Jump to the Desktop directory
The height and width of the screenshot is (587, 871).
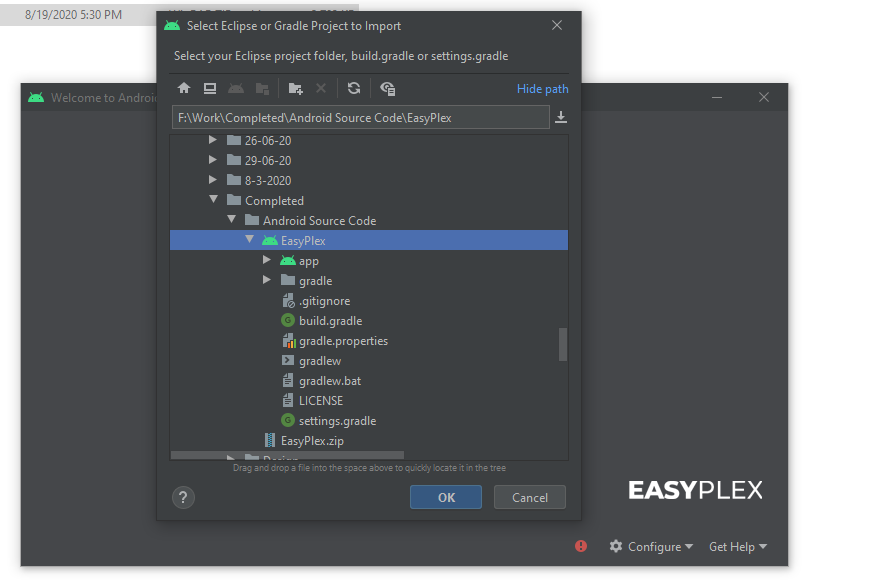coord(210,88)
